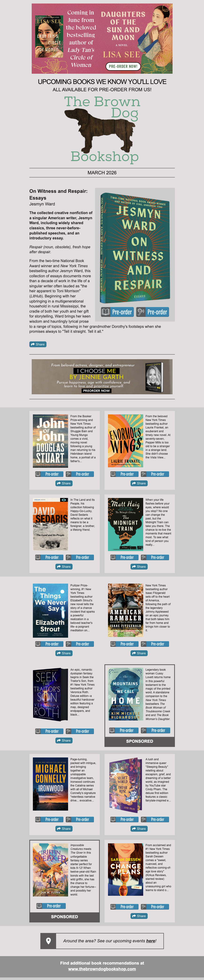
Task: Click the audiobook Pre-order button for On Witness and Respair
Action: pyautogui.click(x=153, y=312)
